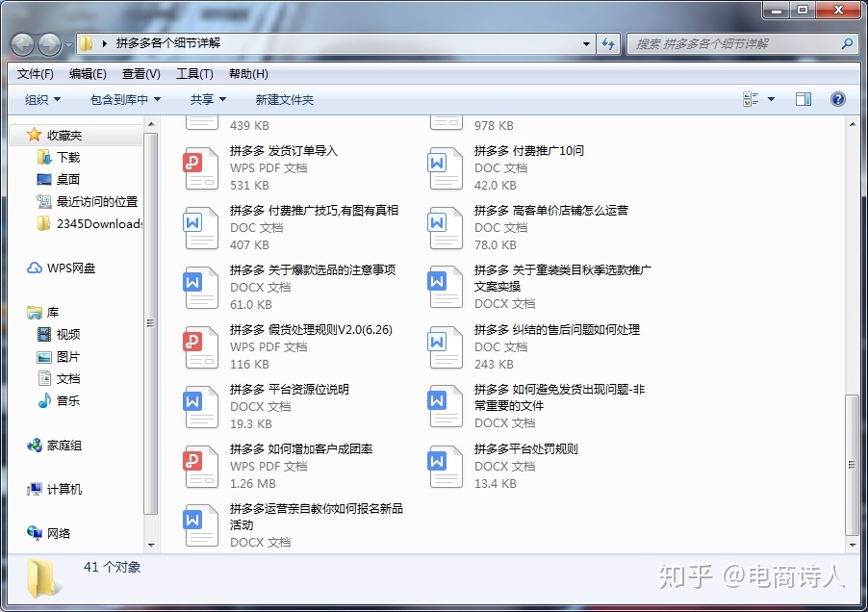Open the address bar history dropdown arrow
This screenshot has width=868, height=612.
coord(587,43)
